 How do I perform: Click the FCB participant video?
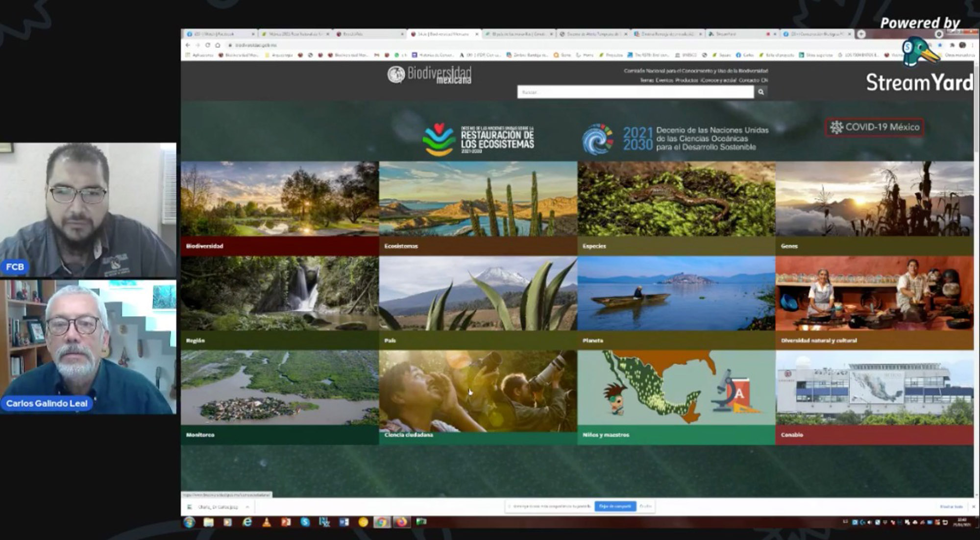[88, 210]
